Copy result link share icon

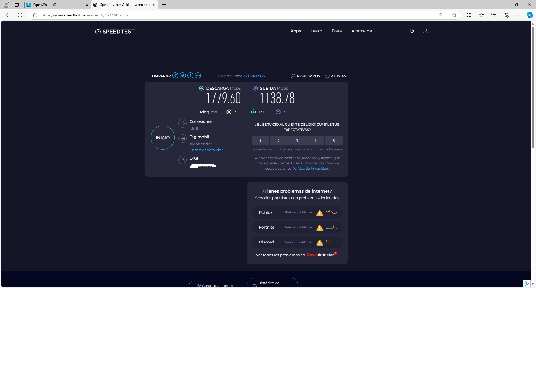pos(175,75)
